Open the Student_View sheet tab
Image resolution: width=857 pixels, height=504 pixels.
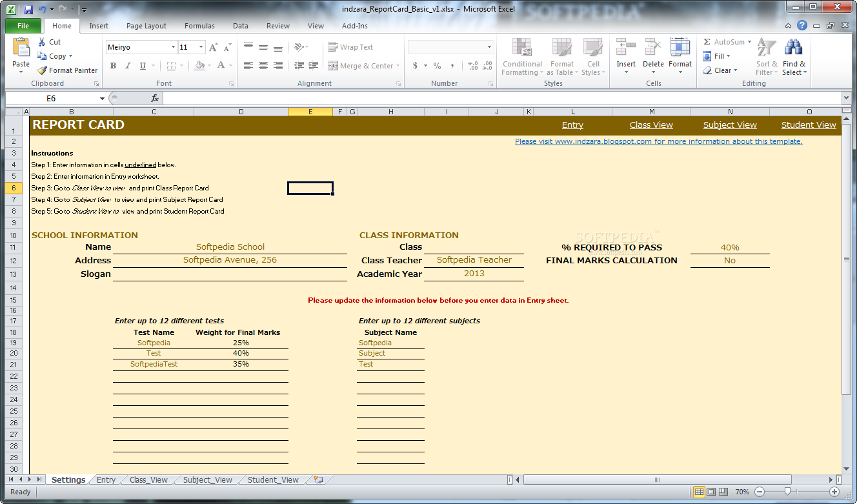pyautogui.click(x=273, y=479)
